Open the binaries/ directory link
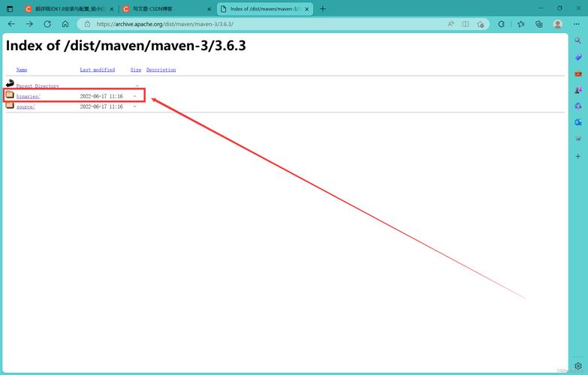 (28, 97)
